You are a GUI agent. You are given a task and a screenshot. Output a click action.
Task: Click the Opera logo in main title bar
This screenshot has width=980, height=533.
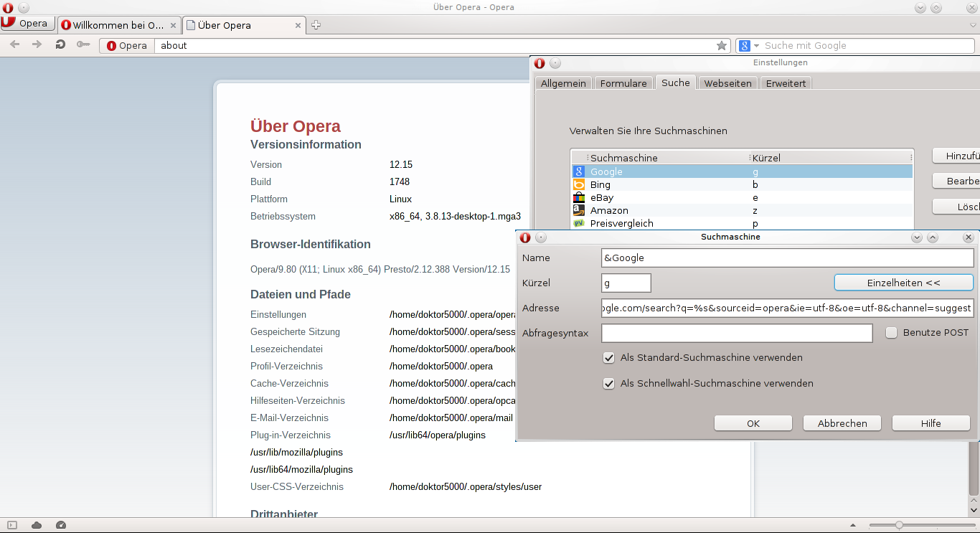point(8,7)
